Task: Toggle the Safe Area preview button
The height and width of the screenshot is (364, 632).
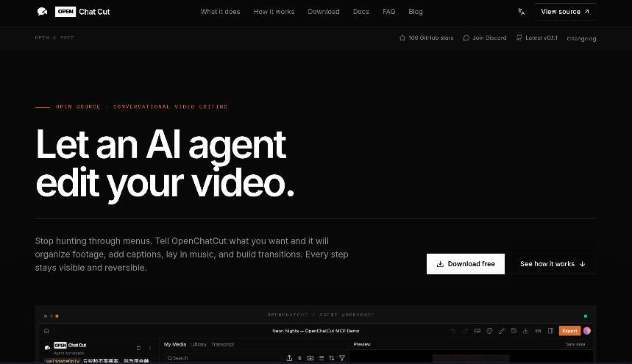Action: (x=575, y=344)
